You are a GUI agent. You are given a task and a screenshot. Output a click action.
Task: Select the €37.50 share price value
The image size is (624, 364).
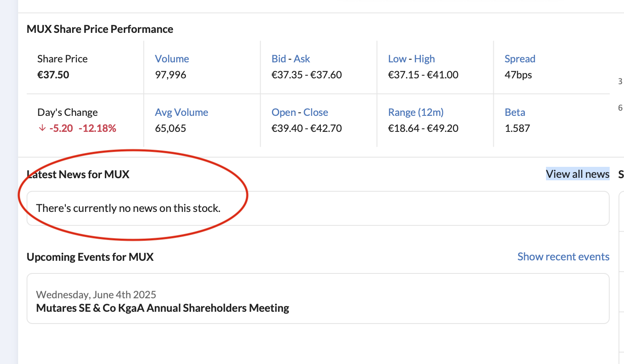click(53, 75)
